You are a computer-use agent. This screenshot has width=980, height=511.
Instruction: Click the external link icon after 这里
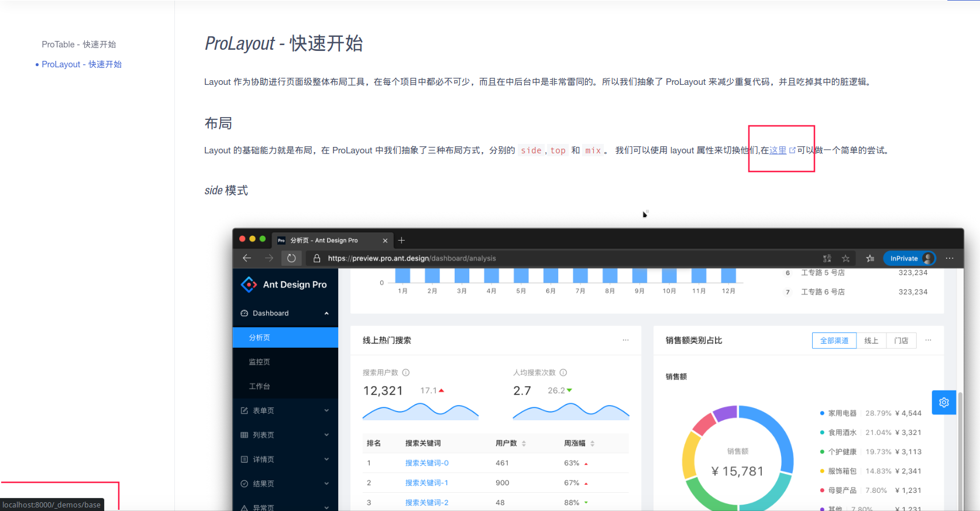[x=792, y=150]
